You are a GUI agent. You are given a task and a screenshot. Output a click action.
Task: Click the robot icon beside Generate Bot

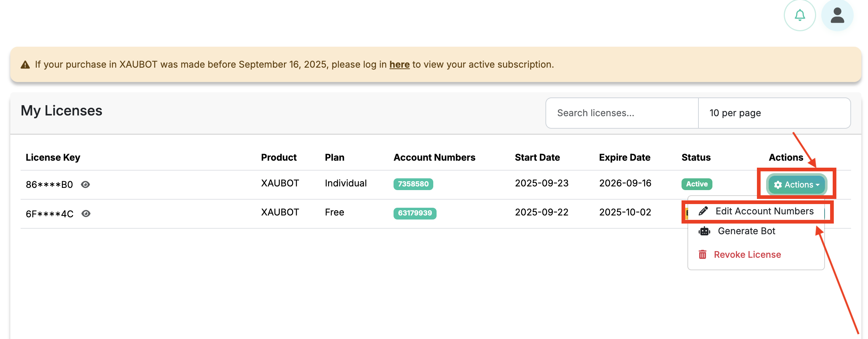(704, 231)
